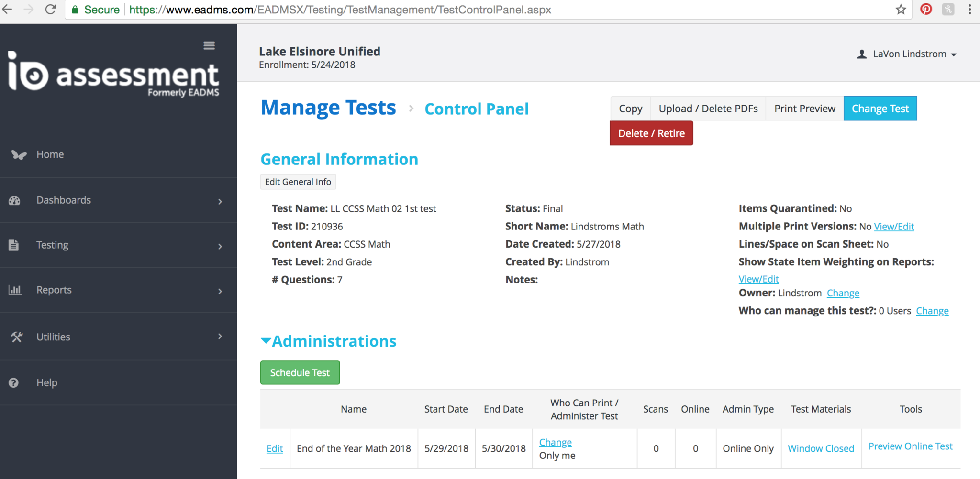Click the Utilities tools icon
The height and width of the screenshot is (479, 980).
(x=17, y=337)
